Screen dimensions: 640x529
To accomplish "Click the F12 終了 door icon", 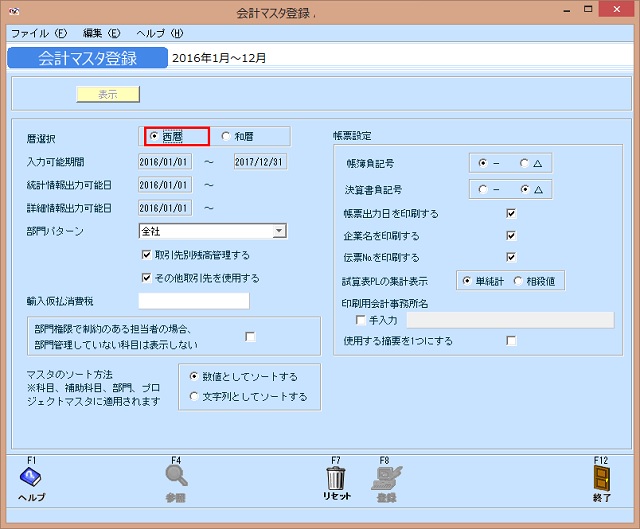I will point(602,478).
